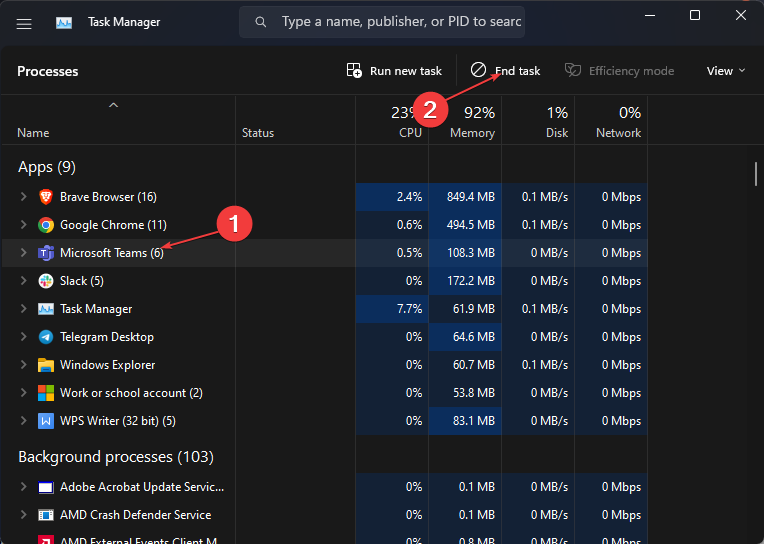Image resolution: width=764 pixels, height=544 pixels.
Task: Click the Slack icon
Action: pos(46,281)
